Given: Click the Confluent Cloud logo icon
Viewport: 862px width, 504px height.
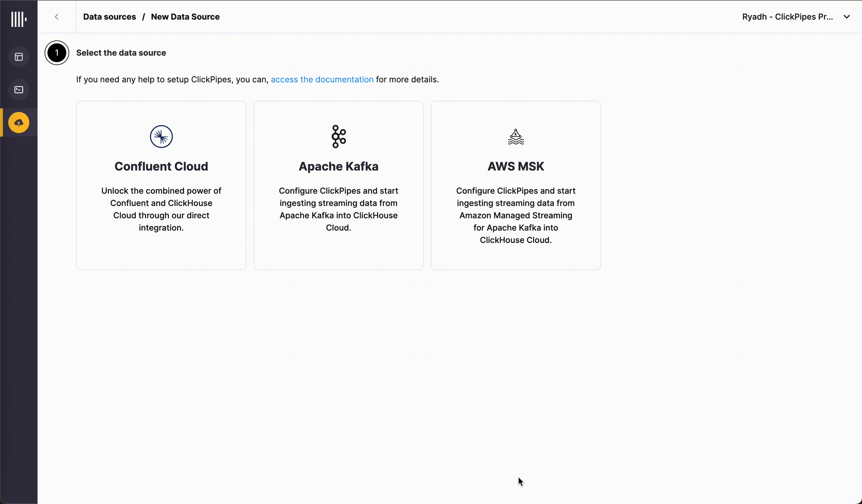Looking at the screenshot, I should (x=161, y=137).
